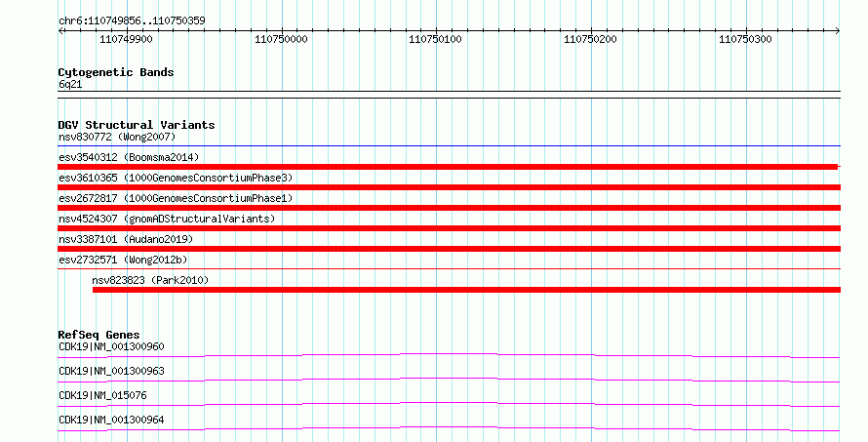Click the left arrow of the ruler
868x442 pixels.
(60, 31)
